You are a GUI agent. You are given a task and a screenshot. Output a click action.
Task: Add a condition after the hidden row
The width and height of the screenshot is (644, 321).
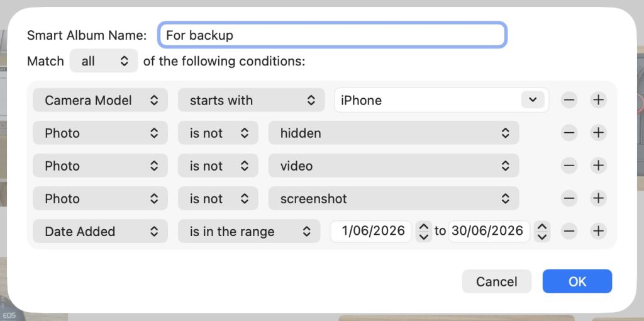[599, 133]
